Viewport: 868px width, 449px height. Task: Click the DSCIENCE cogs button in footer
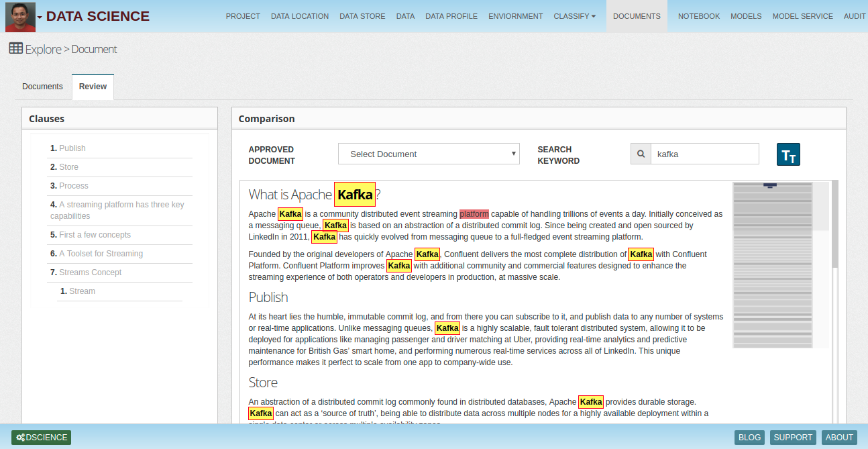coord(42,438)
